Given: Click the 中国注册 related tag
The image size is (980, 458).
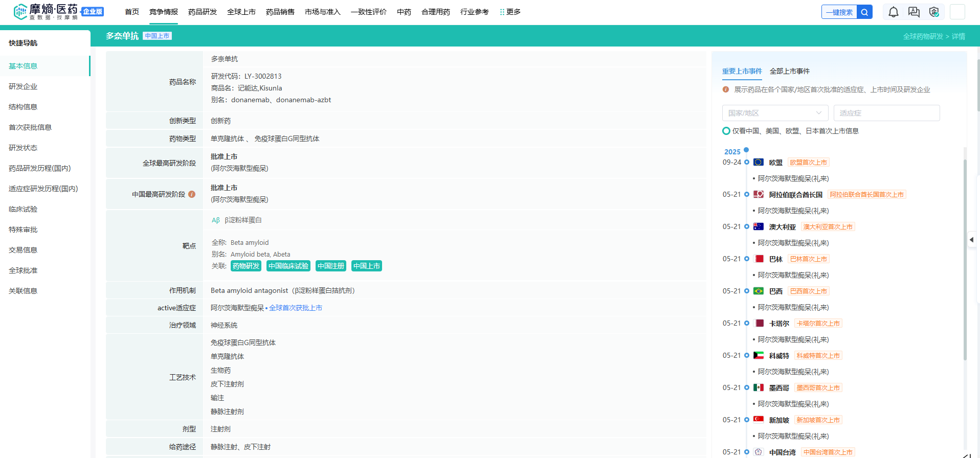Looking at the screenshot, I should (x=331, y=266).
